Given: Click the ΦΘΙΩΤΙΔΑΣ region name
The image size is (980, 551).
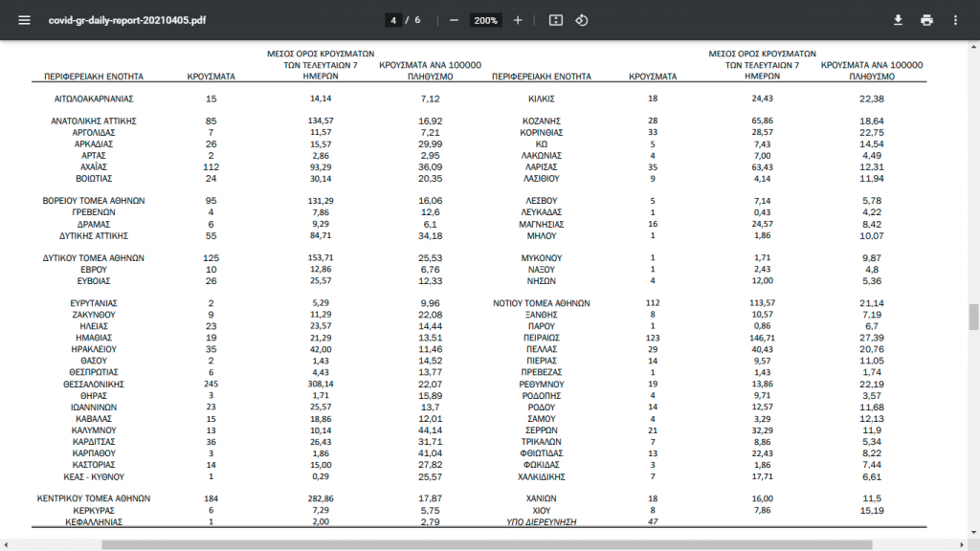Looking at the screenshot, I should (x=542, y=452).
